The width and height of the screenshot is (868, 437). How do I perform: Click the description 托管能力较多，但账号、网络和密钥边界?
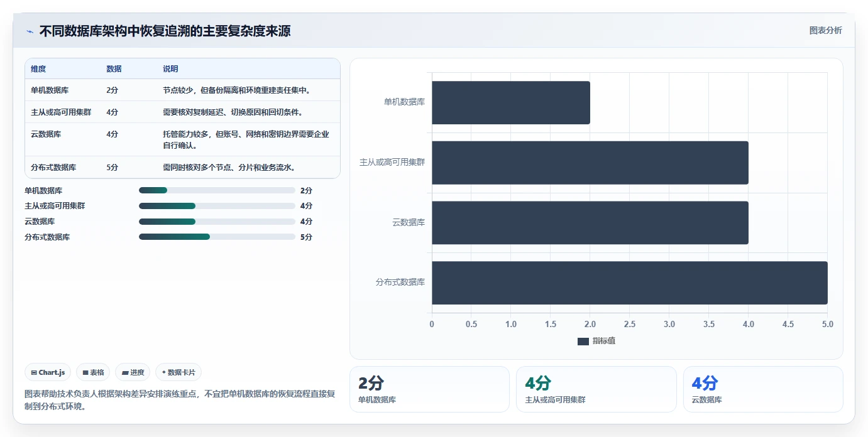pos(246,140)
